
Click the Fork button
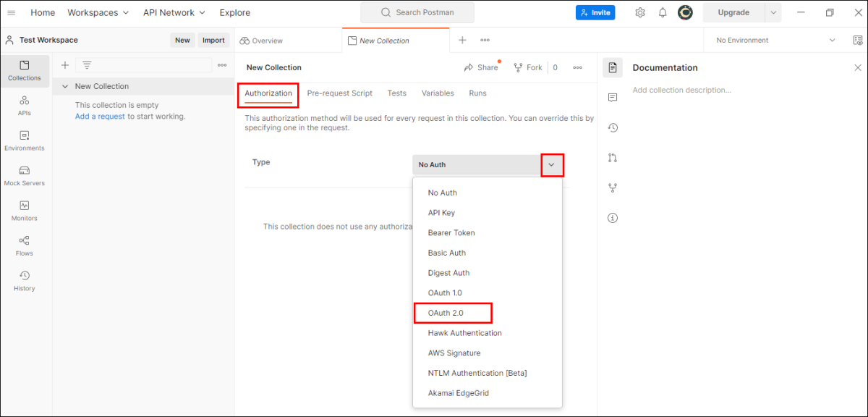528,67
